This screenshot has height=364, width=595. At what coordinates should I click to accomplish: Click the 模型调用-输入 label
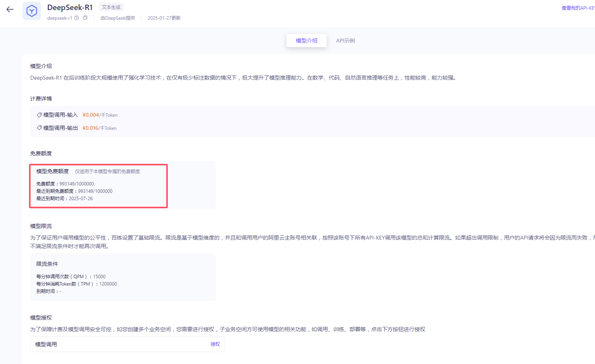tap(61, 115)
